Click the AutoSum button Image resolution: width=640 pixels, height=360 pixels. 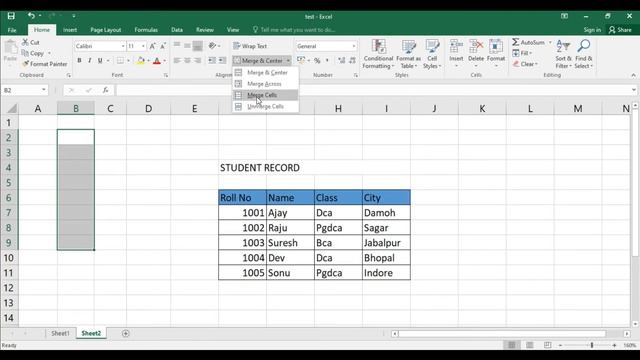(529, 42)
